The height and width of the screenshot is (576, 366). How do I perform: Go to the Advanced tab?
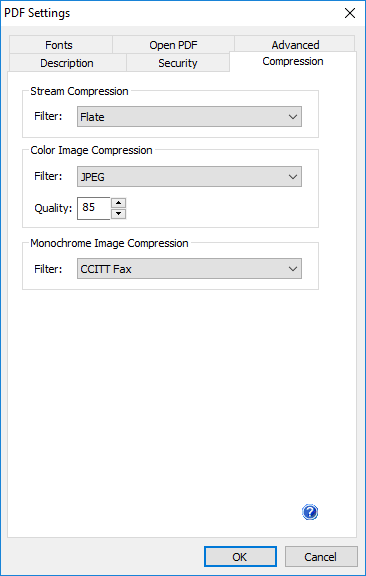[x=295, y=45]
